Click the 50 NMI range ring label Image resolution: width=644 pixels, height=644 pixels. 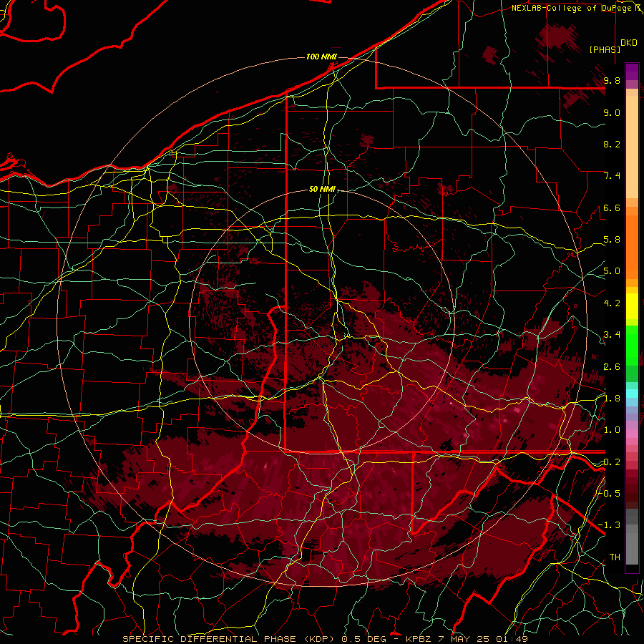[322, 190]
